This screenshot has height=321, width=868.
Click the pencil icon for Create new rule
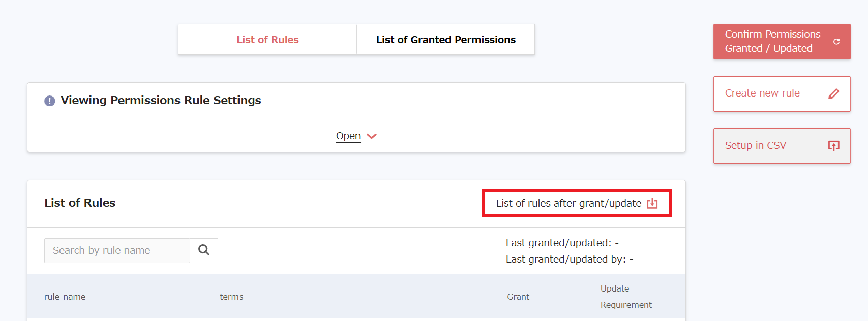pyautogui.click(x=833, y=94)
